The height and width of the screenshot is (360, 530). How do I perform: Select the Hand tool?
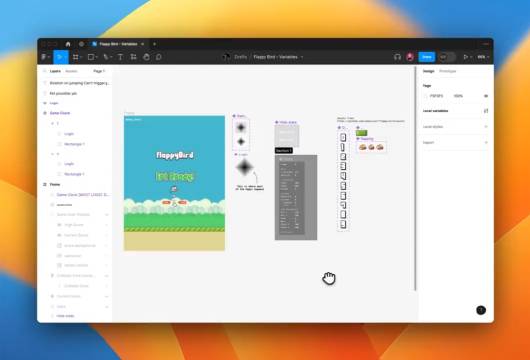pyautogui.click(x=146, y=57)
